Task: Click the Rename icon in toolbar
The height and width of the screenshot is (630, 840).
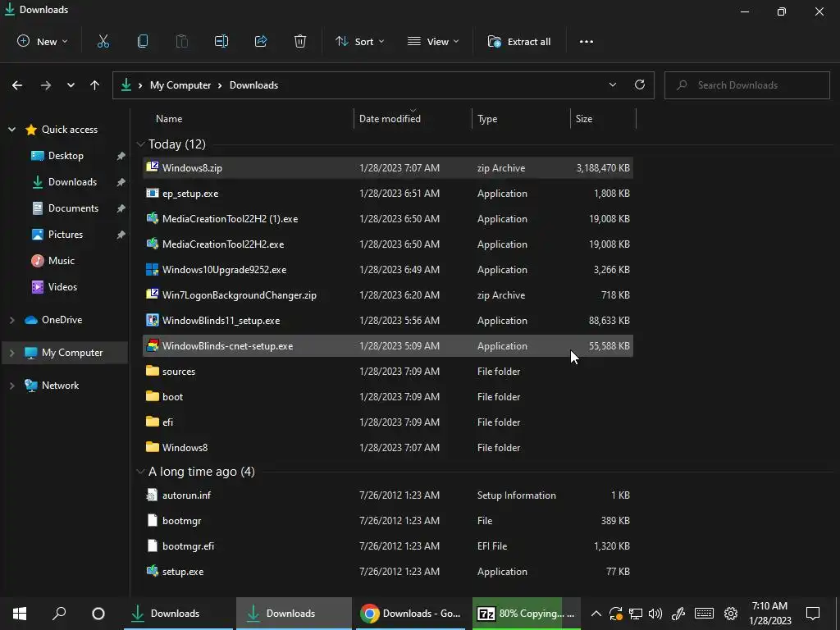Action: point(221,41)
